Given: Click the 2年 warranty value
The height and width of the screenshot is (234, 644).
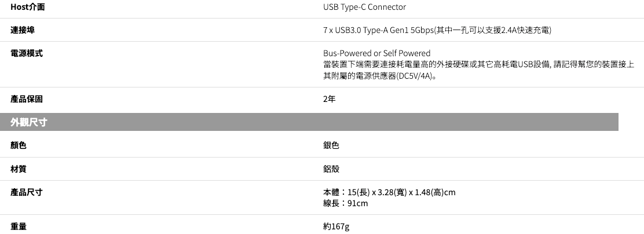Looking at the screenshot, I should [x=329, y=99].
